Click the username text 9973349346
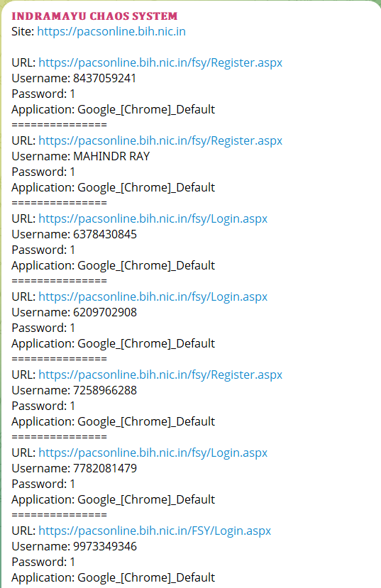381x588 pixels. tap(105, 546)
